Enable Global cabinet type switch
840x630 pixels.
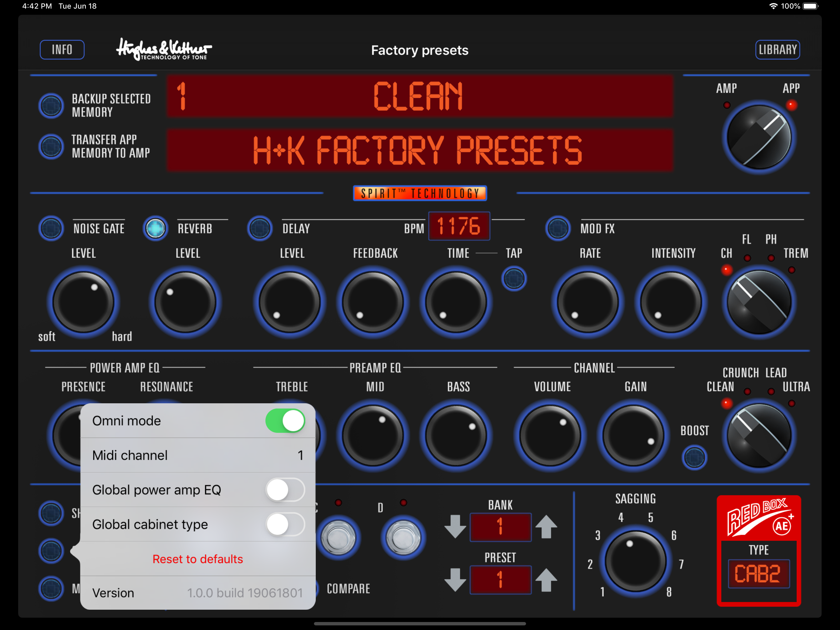coord(285,524)
